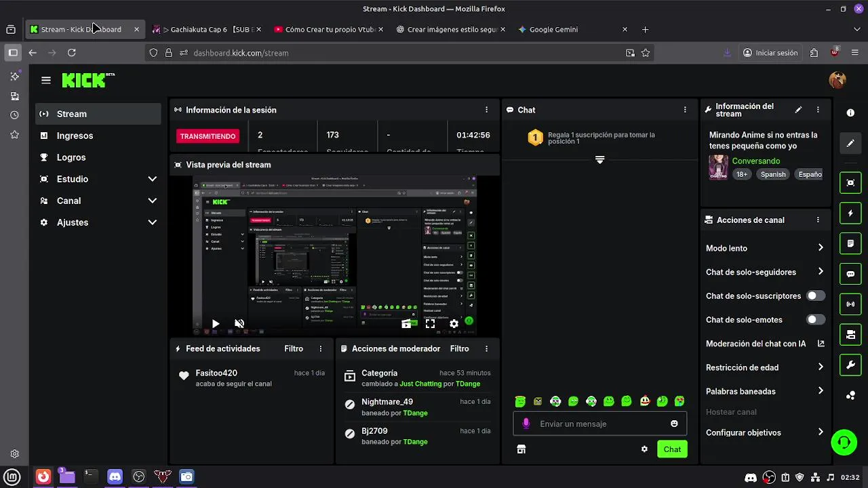Switch to Google Gemini browser tab
The image size is (868, 488).
pos(573,30)
